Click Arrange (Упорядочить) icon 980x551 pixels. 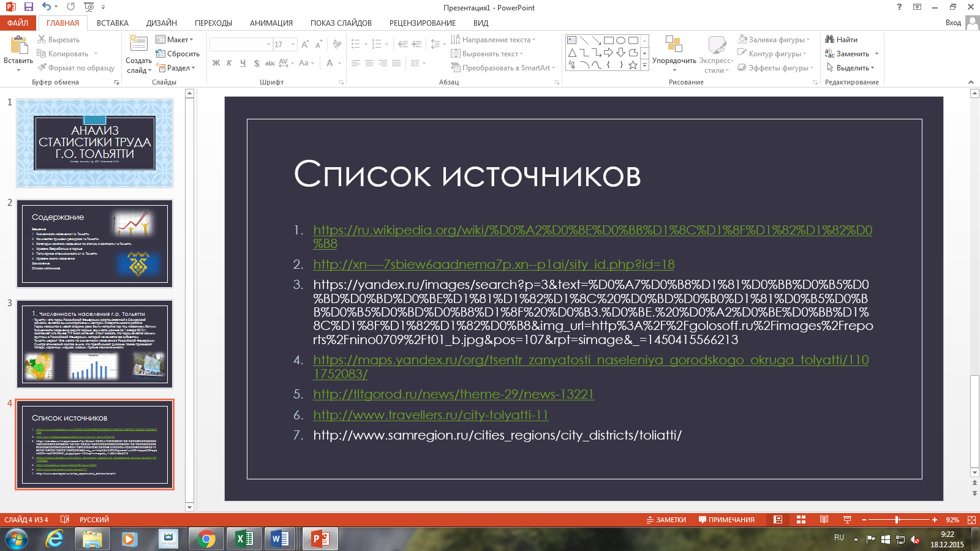(x=674, y=45)
